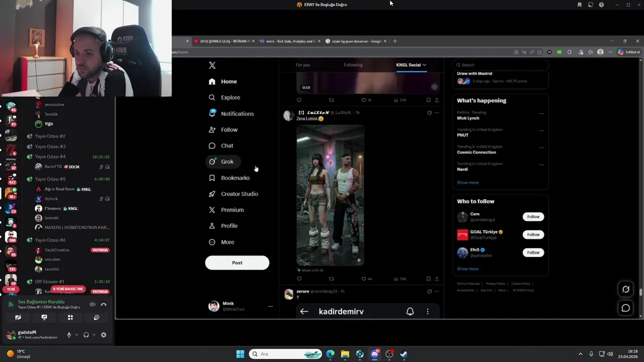The height and width of the screenshot is (362, 644).
Task: Open floating Grok button at right edge
Action: coord(626,289)
